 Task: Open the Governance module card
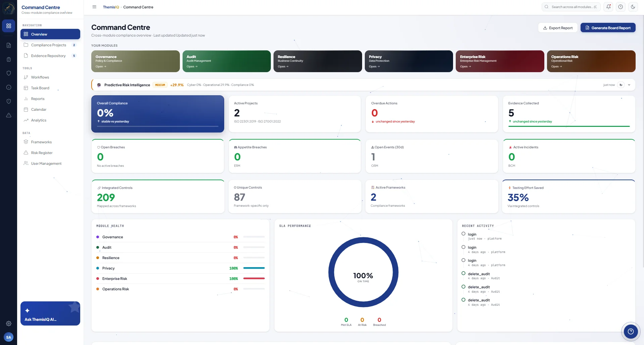point(136,61)
